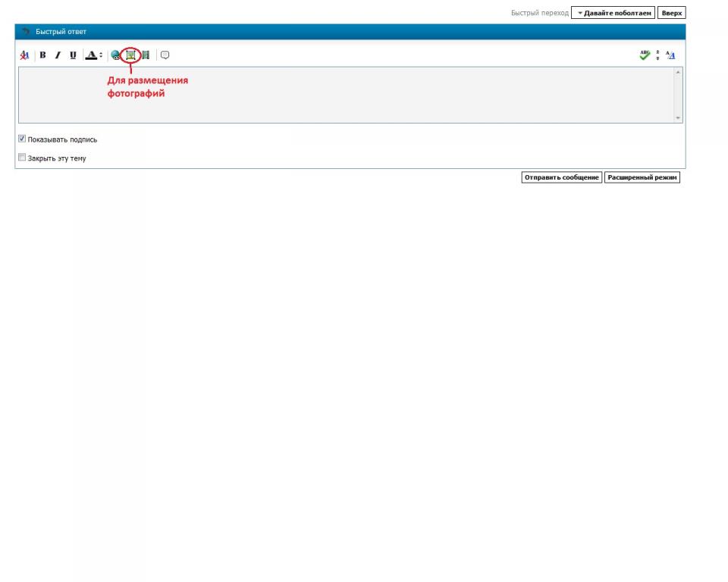Pick the font color A swatch

pyautogui.click(x=91, y=55)
